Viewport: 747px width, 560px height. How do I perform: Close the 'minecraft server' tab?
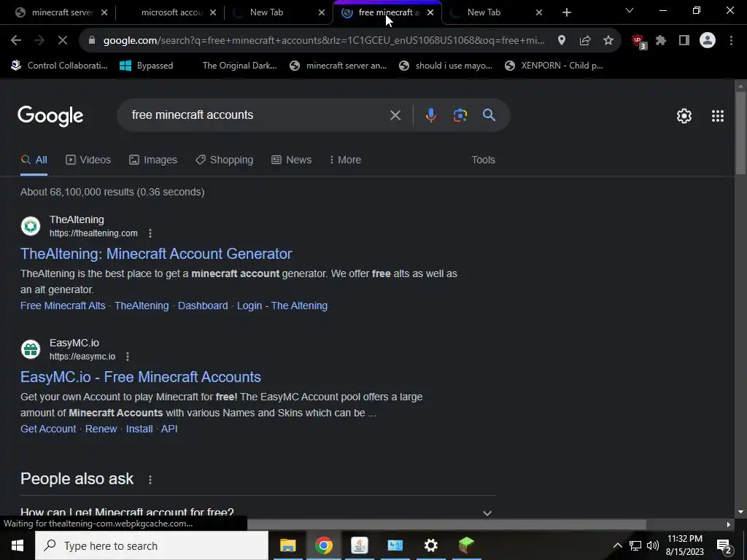tap(104, 13)
